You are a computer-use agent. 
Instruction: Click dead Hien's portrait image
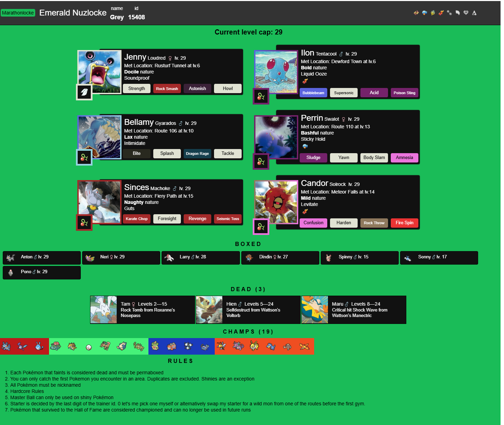click(209, 310)
